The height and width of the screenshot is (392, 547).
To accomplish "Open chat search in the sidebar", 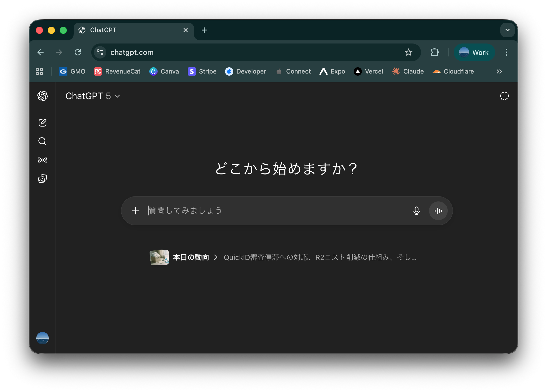I will (x=42, y=141).
